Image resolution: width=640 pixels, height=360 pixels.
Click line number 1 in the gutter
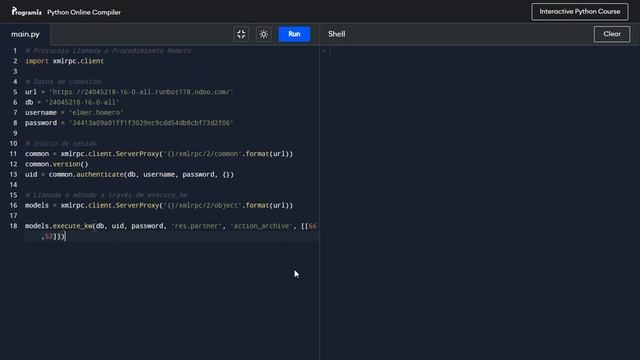(x=15, y=51)
